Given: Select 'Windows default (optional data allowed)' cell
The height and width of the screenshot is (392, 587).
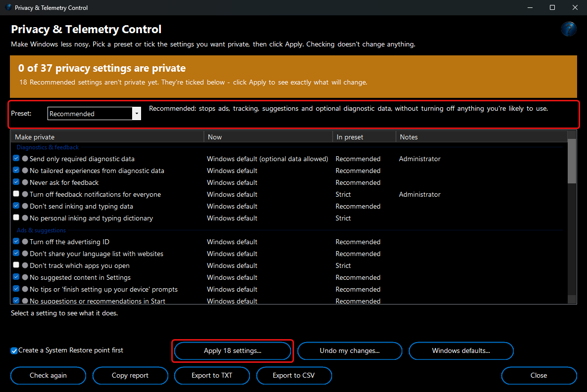Looking at the screenshot, I should [267, 159].
